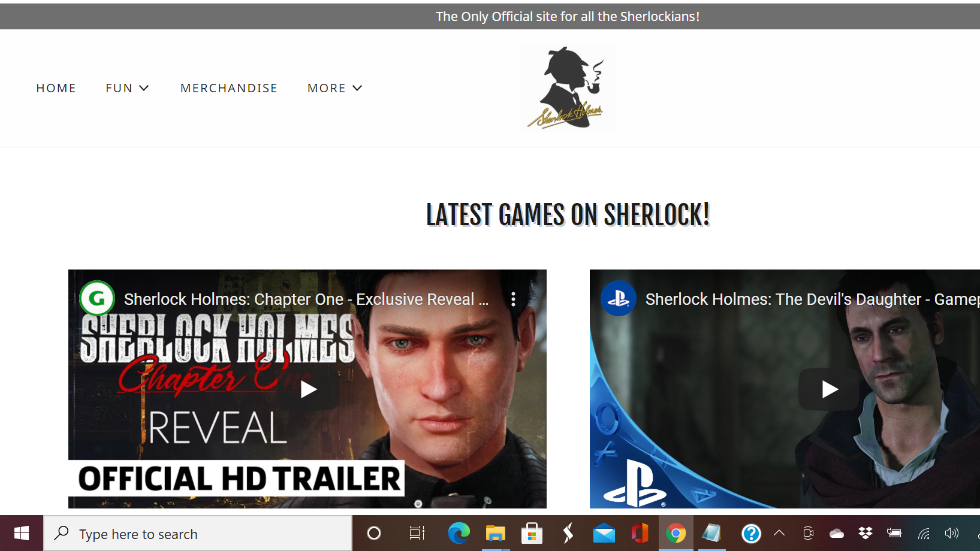Click the LATEST GAMES ON SHERLOCK heading

point(568,215)
